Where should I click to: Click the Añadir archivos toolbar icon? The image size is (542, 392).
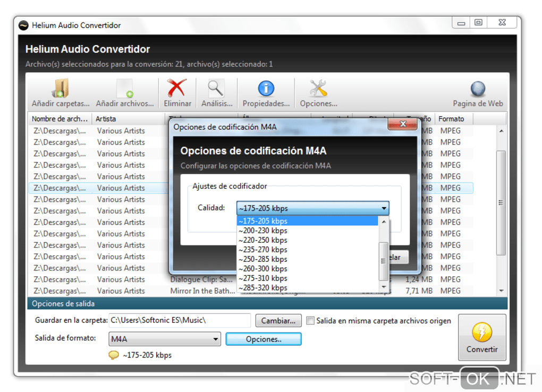click(125, 88)
